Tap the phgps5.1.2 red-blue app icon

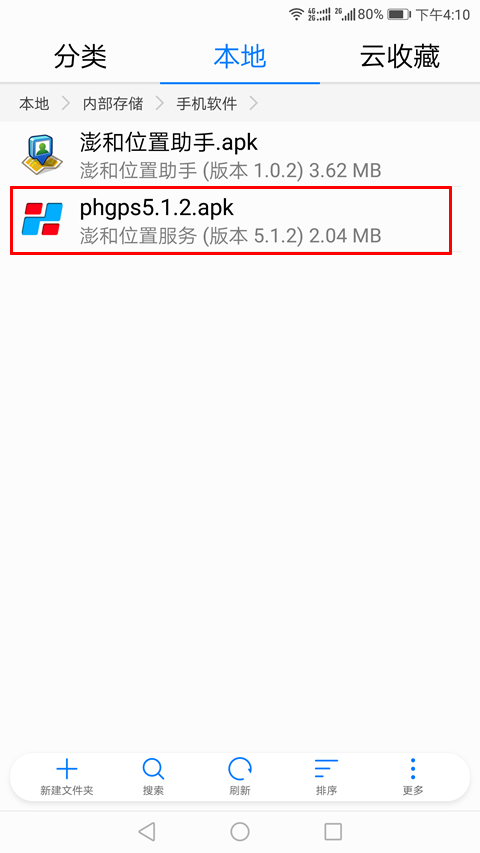tap(42, 219)
